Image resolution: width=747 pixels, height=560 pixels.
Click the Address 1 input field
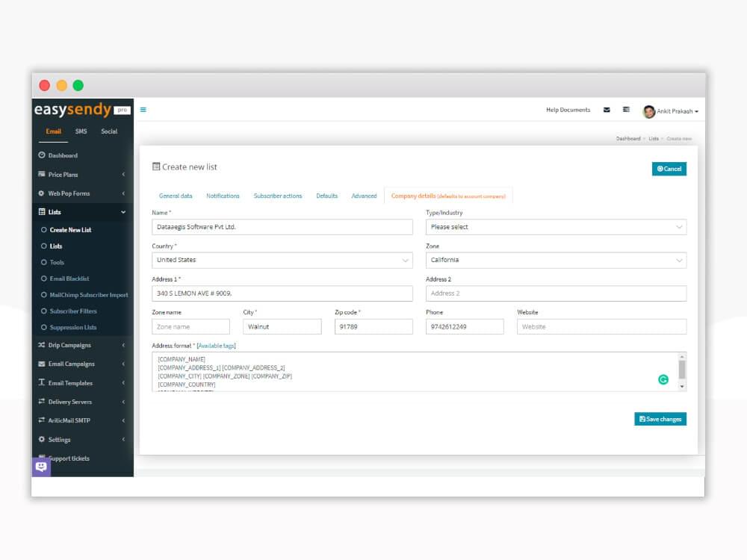(282, 293)
